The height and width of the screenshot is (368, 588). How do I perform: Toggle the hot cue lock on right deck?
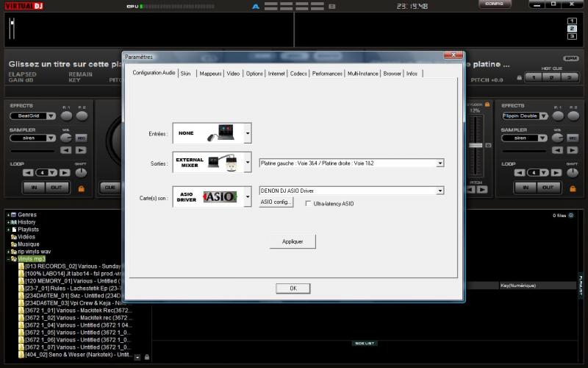520,78
